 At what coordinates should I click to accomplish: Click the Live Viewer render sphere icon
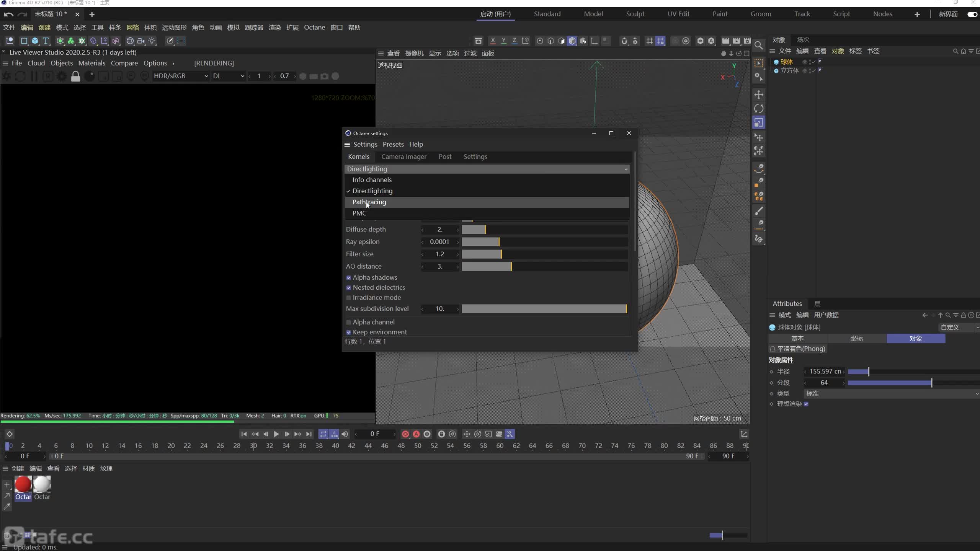[89, 76]
